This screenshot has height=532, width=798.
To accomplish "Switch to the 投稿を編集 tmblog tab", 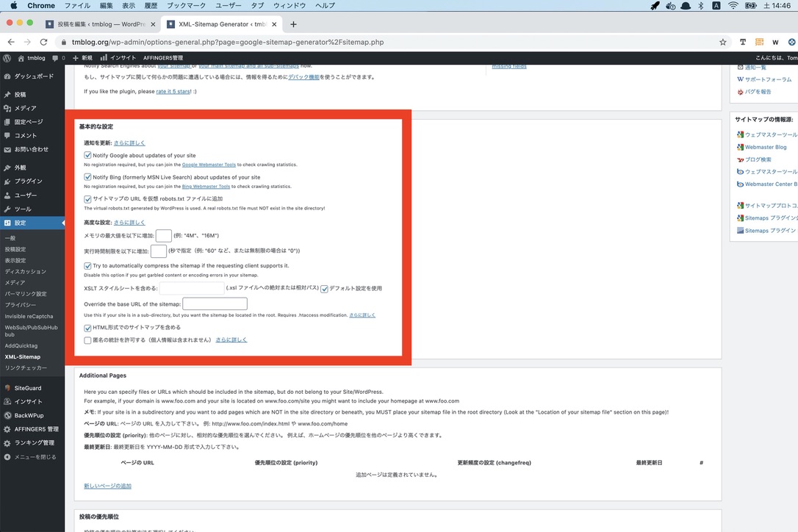I will click(100, 24).
